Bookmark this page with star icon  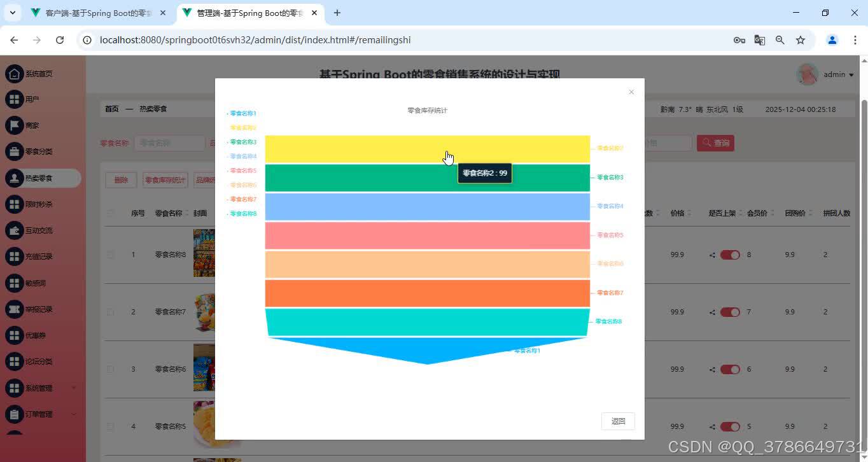pyautogui.click(x=801, y=40)
